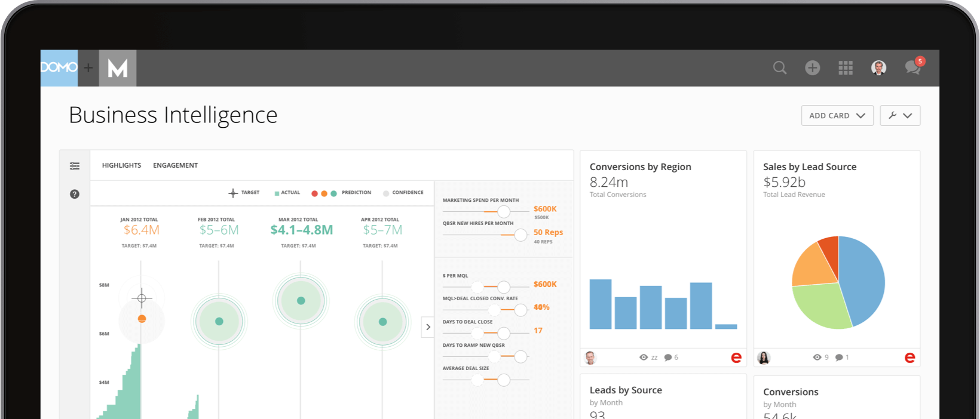Open the ADD CARD dropdown
Screen dimensions: 980x419
pyautogui.click(x=837, y=116)
